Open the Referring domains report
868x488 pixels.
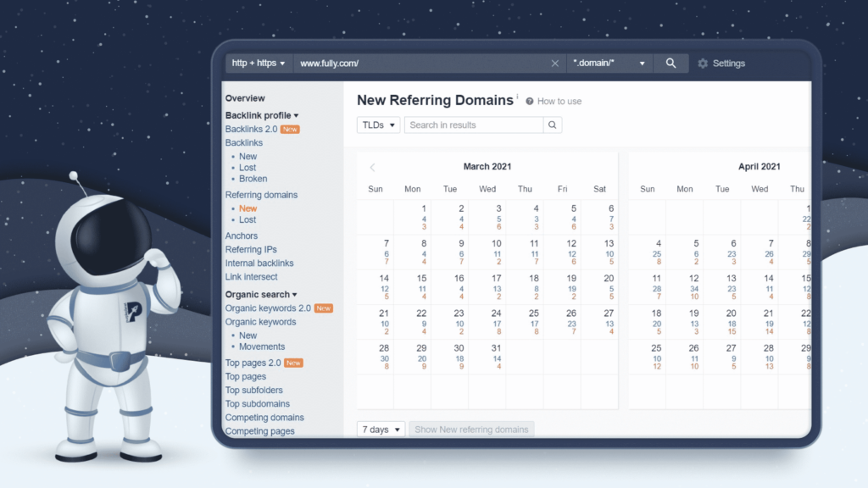click(x=261, y=195)
